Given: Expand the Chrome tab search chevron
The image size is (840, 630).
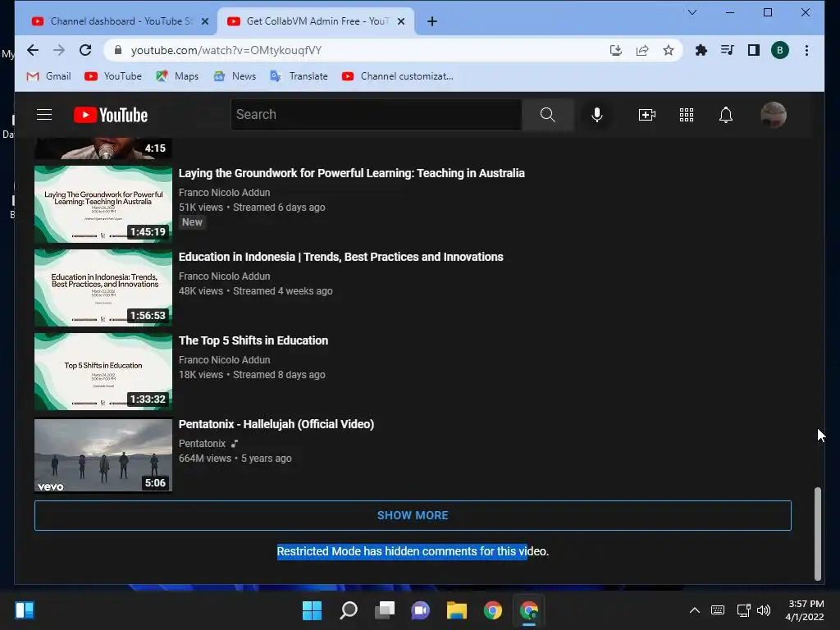Looking at the screenshot, I should coord(692,12).
